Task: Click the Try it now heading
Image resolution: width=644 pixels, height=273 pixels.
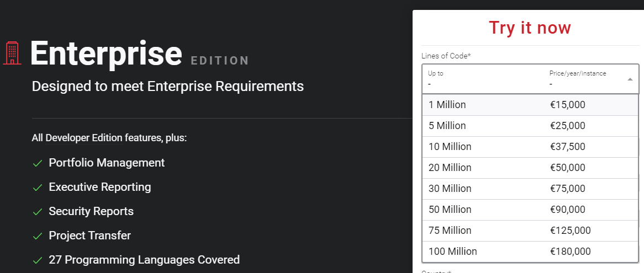Action: 530,28
